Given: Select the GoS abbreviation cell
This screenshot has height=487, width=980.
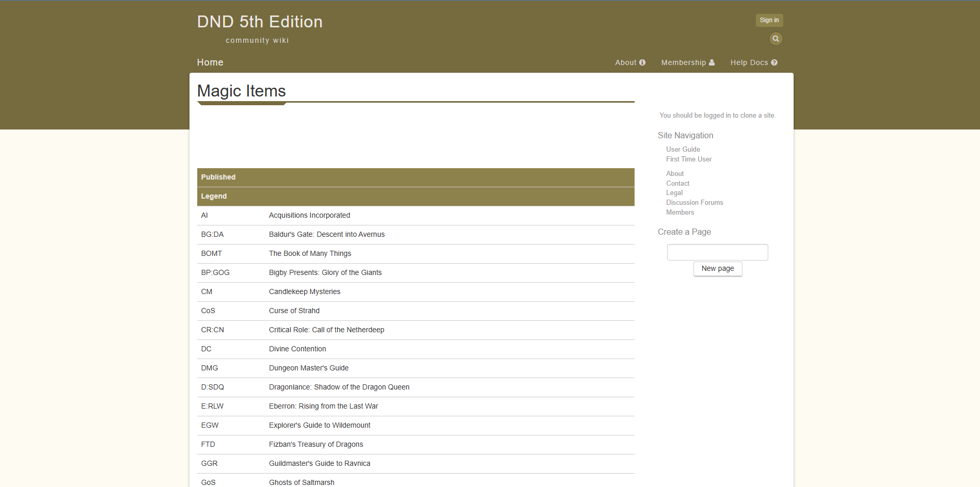Looking at the screenshot, I should pos(231,481).
